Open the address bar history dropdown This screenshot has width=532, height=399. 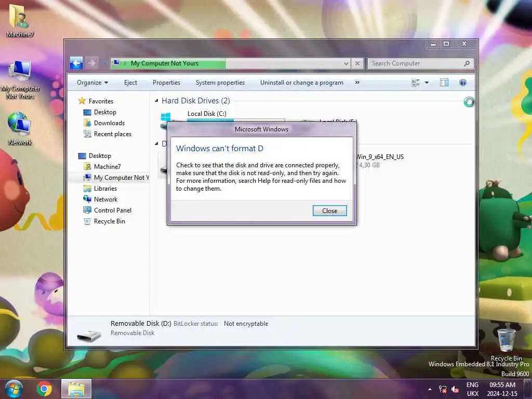[346, 63]
